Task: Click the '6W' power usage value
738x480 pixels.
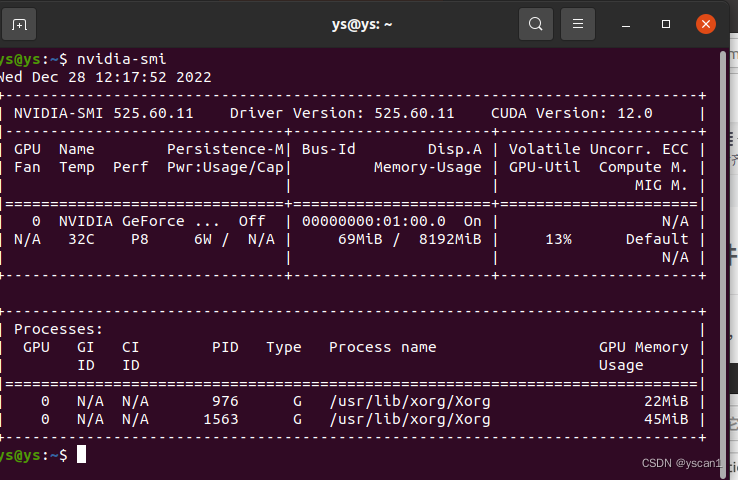Action: (203, 240)
